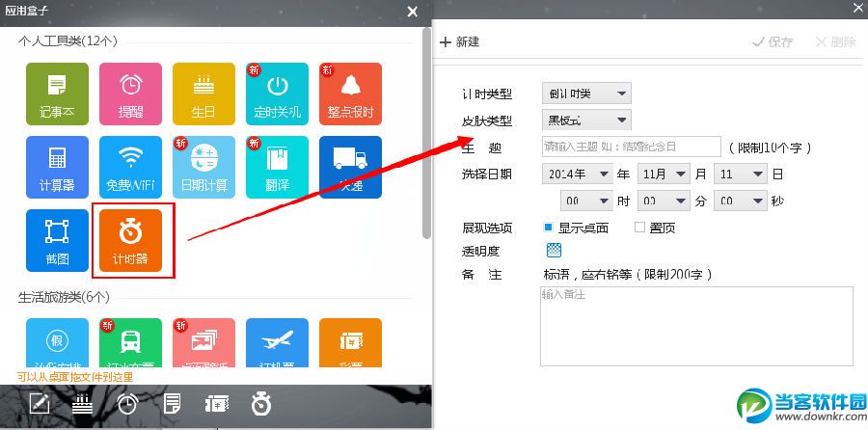Click the 新建 new button
Image resolution: width=868 pixels, height=430 pixels.
tap(460, 42)
